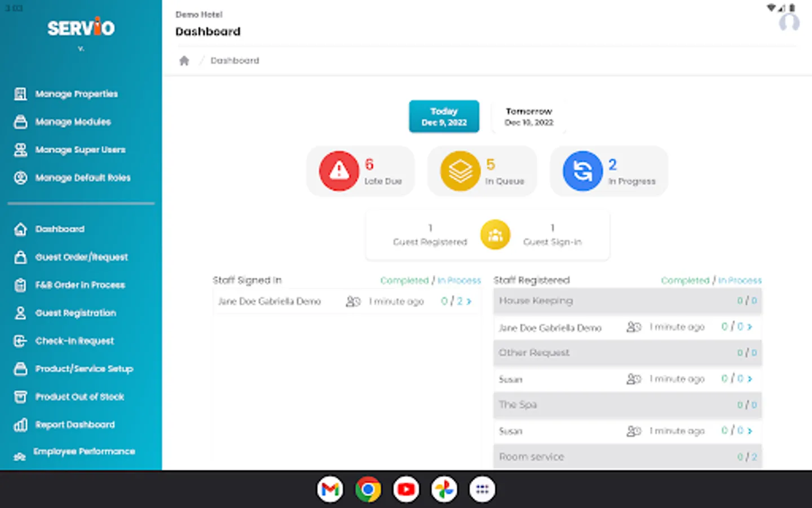
Task: Open Employee Performance page
Action: [84, 452]
